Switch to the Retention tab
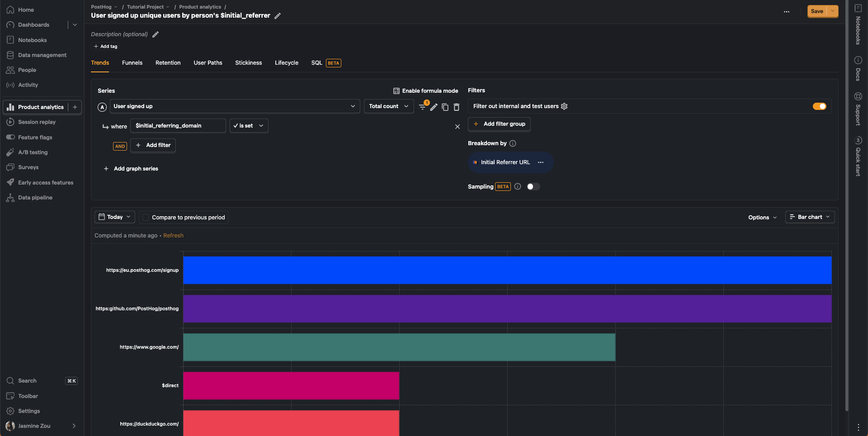Viewport: 868px width, 436px height. [168, 63]
